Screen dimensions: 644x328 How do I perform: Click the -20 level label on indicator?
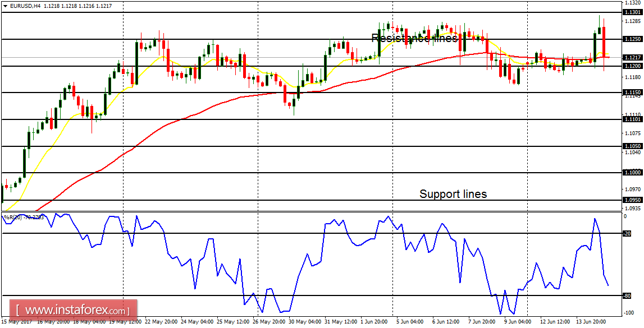(x=627, y=234)
